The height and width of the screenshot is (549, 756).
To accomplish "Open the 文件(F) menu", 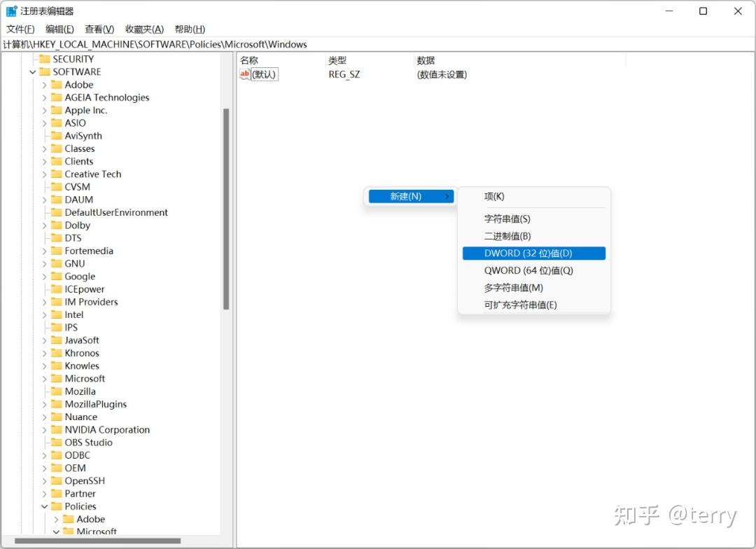I will (x=20, y=29).
